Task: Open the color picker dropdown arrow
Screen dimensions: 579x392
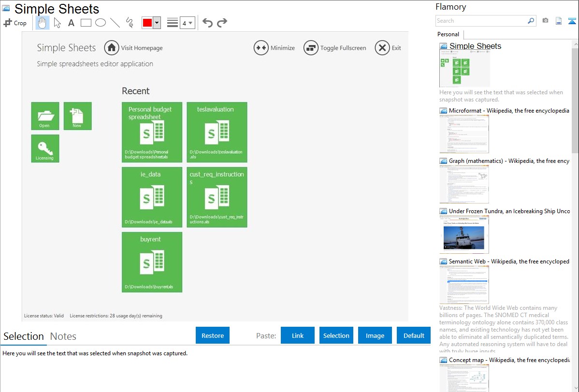Action: coord(157,23)
